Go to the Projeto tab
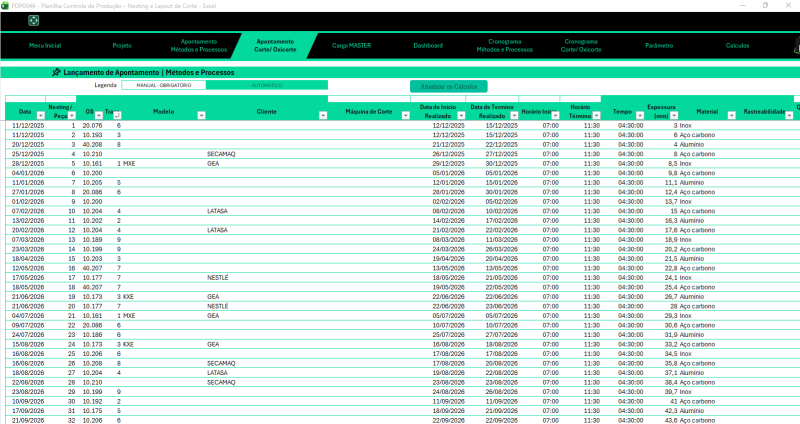This screenshot has width=800, height=424. point(122,46)
